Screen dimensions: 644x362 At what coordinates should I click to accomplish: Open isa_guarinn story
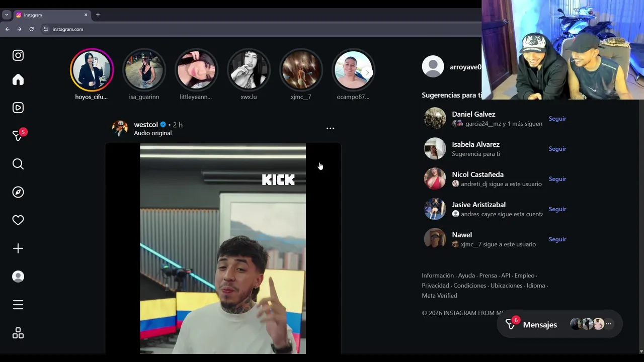(144, 70)
